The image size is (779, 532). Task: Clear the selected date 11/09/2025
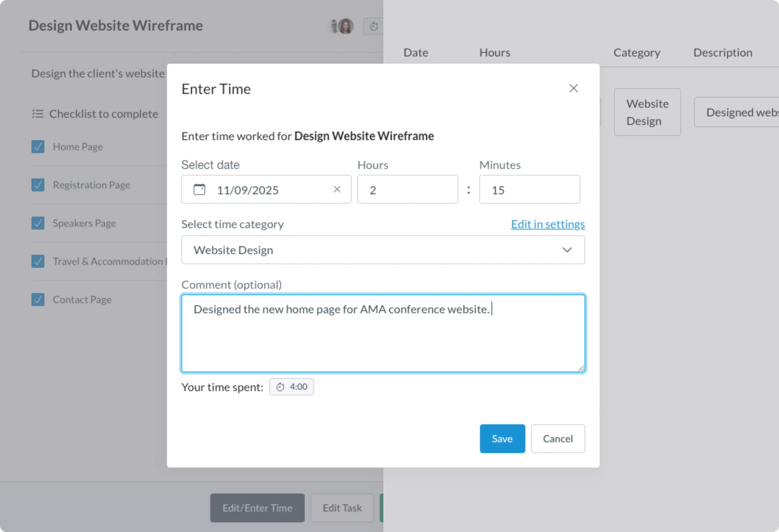pos(337,189)
